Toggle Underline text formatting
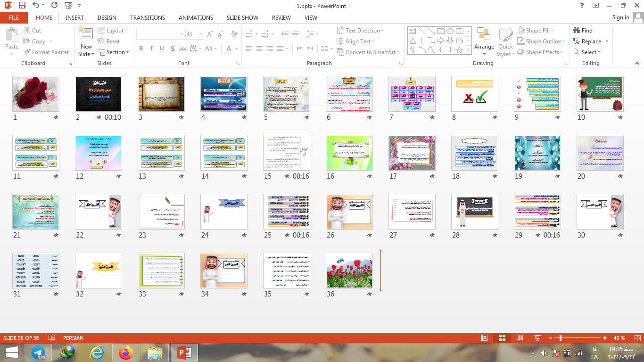Image resolution: width=644 pixels, height=362 pixels. click(162, 49)
